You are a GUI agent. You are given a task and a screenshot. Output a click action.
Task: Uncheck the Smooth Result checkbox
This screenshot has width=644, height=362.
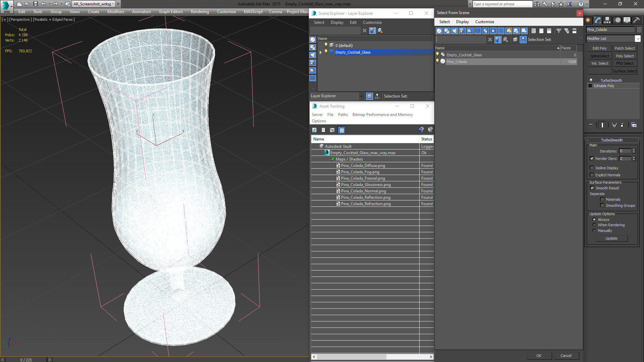[x=592, y=188]
